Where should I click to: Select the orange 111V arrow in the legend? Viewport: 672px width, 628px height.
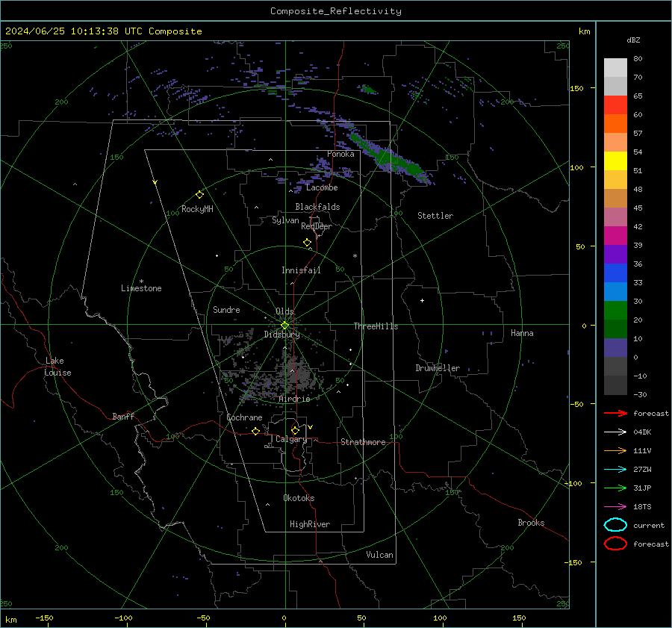[x=615, y=450]
